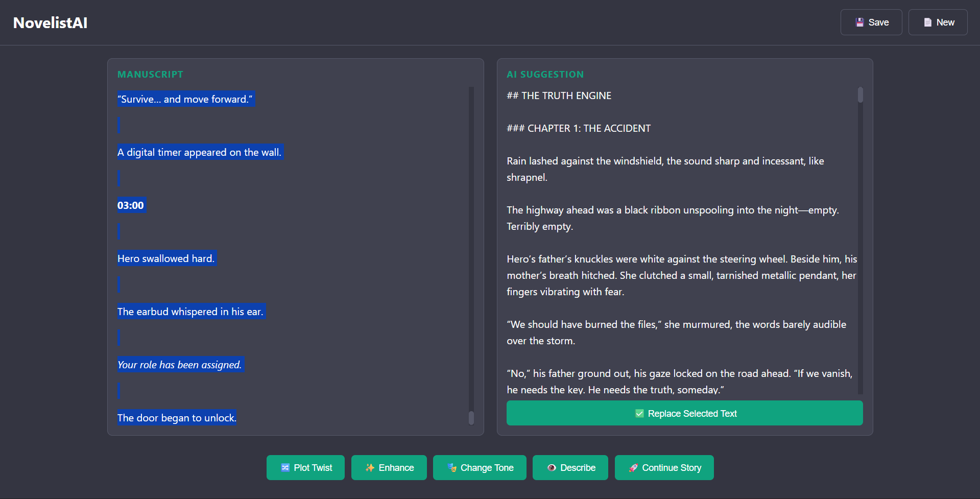Screen dimensions: 980x499
Task: Click "The door began to unlock." line
Action: click(x=177, y=418)
